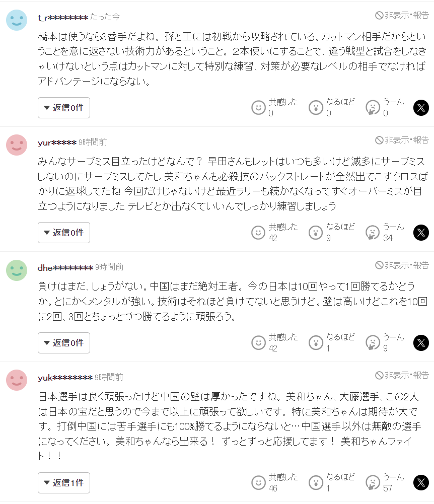The height and width of the screenshot is (504, 434).
Task: Click dhe's green avatar thumbnail
Action: pyautogui.click(x=17, y=270)
